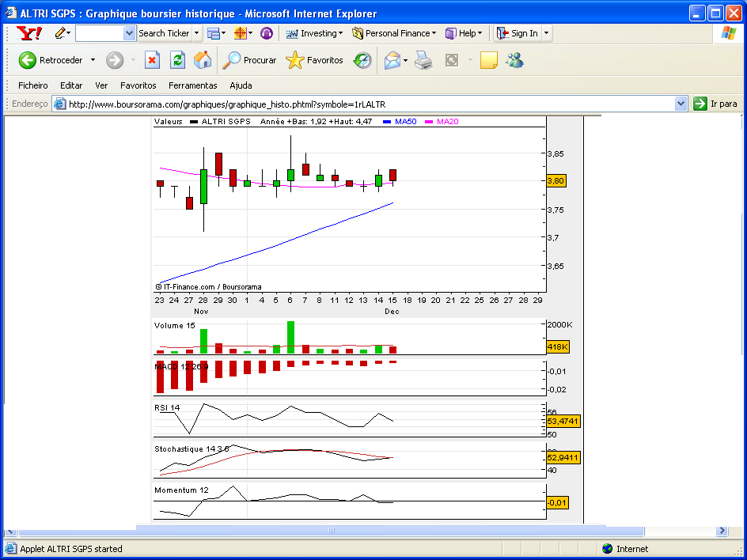Open the address bar dropdown arrow
The height and width of the screenshot is (560, 747).
tap(681, 104)
